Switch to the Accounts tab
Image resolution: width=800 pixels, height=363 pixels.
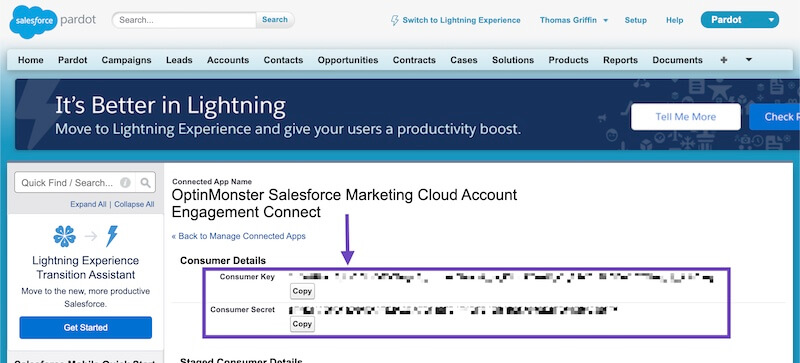228,60
